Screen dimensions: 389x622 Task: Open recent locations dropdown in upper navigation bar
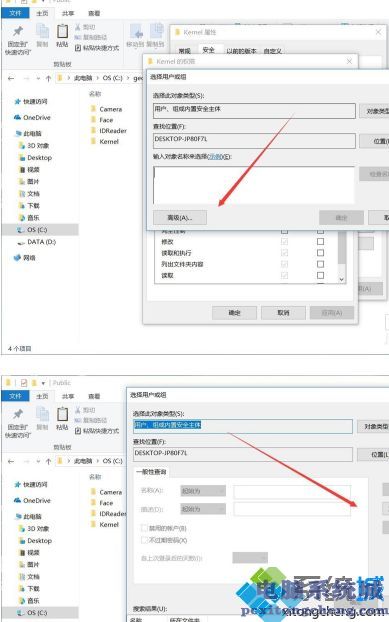click(38, 79)
